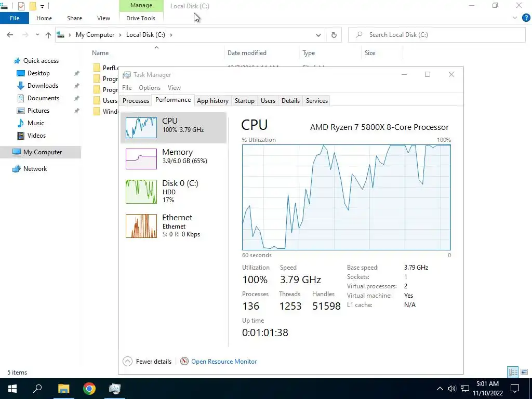This screenshot has width=532, height=399.
Task: Click Local Disk (C:) in the breadcrumb
Action: [x=145, y=35]
